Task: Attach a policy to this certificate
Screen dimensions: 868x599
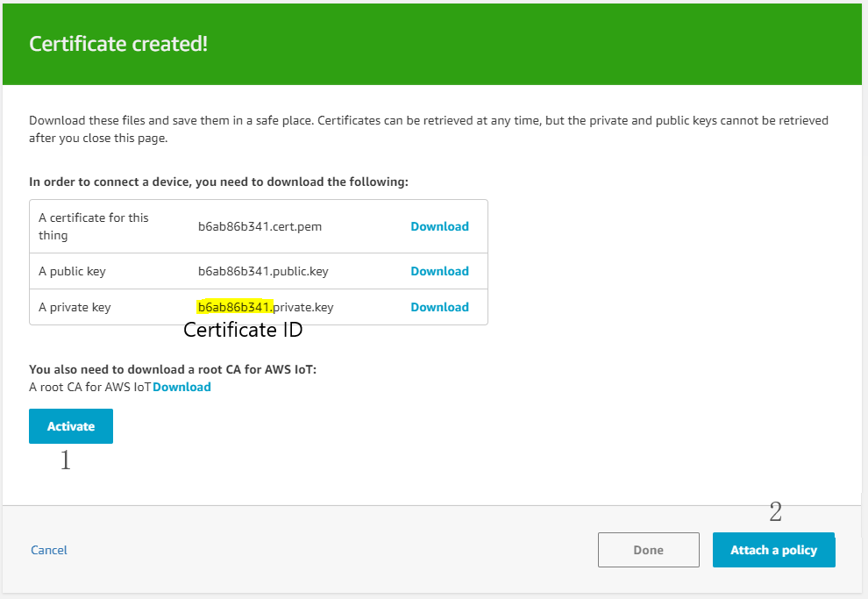Action: (773, 549)
